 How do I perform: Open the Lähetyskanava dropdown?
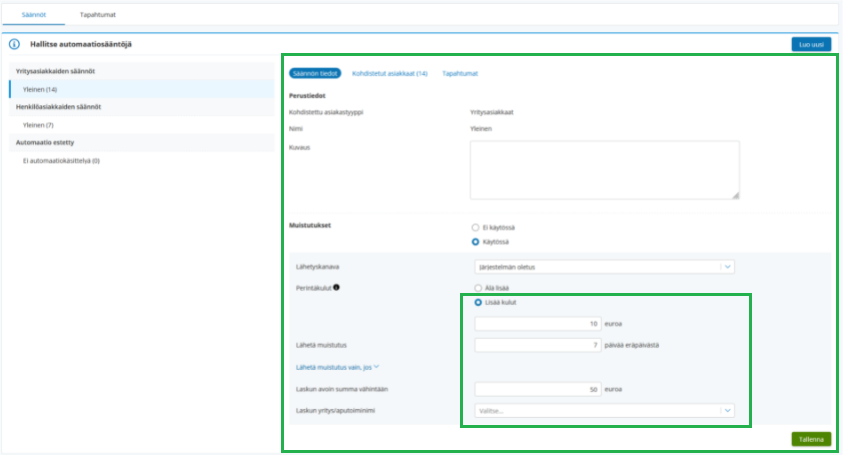tap(604, 267)
